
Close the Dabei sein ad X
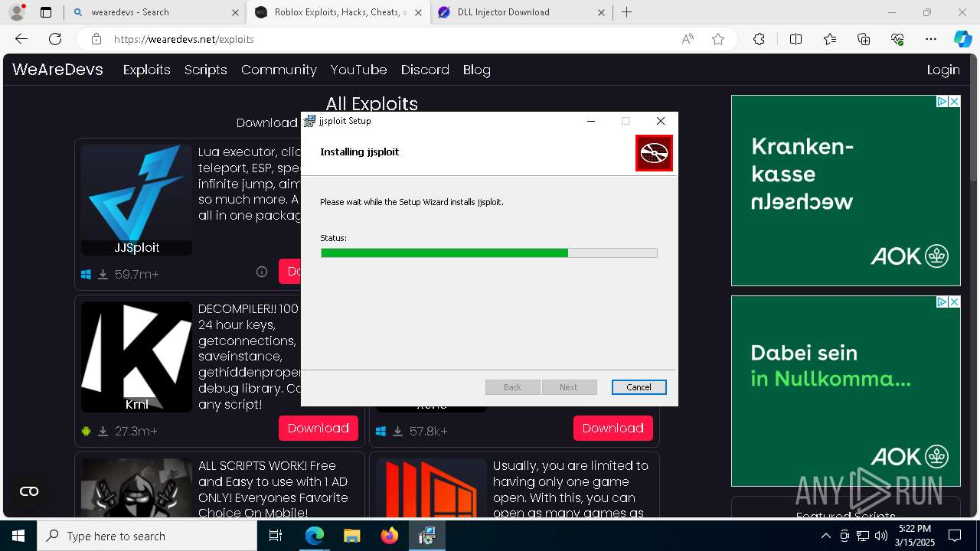point(954,302)
